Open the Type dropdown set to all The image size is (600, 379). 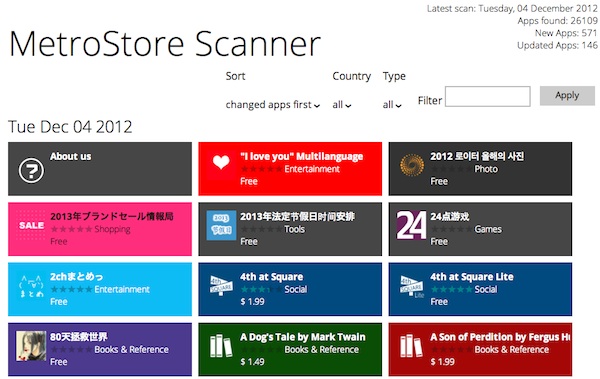392,105
